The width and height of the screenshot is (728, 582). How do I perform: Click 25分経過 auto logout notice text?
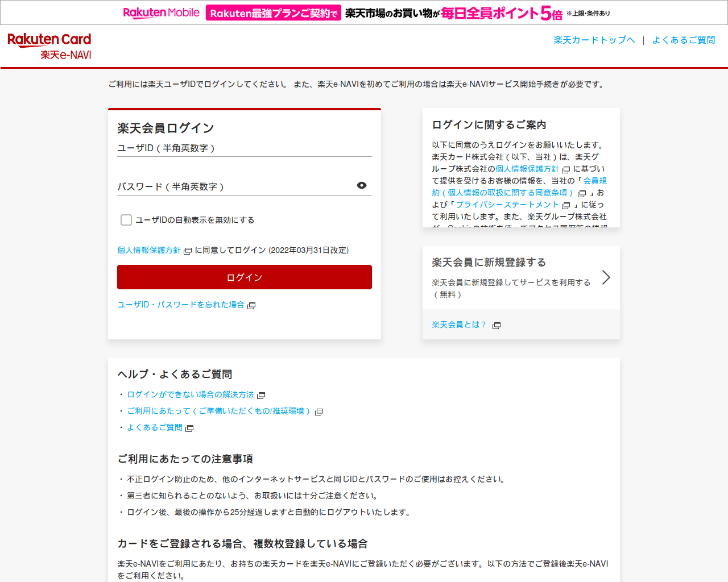point(268,512)
